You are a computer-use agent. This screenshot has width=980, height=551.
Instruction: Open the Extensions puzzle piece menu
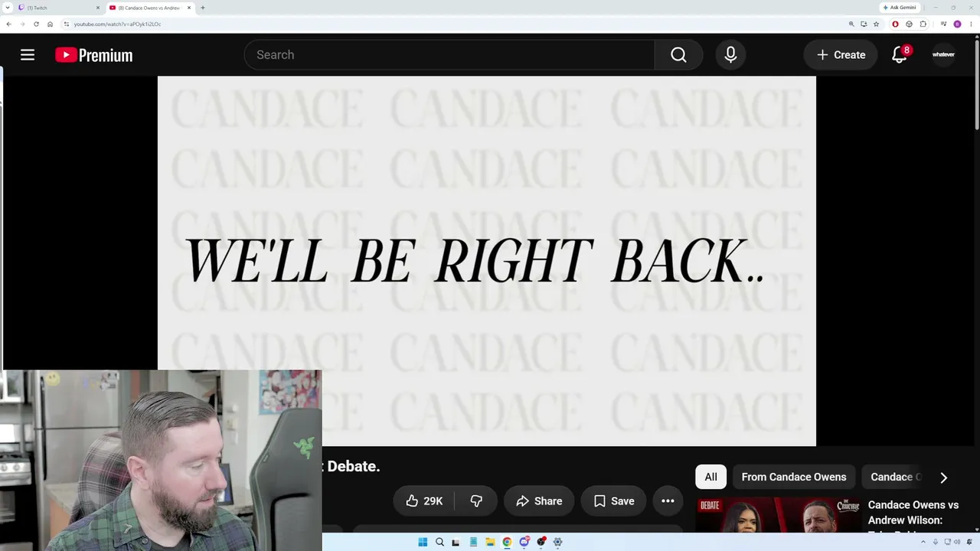click(x=923, y=24)
